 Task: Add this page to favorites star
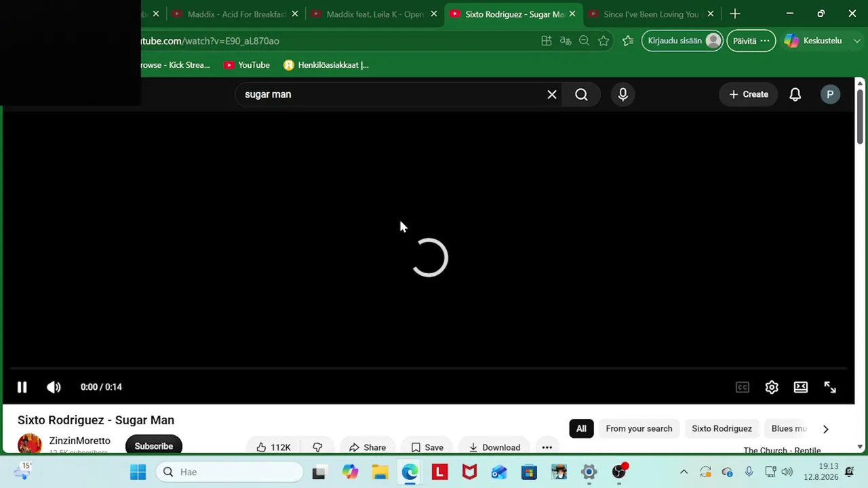pyautogui.click(x=604, y=41)
